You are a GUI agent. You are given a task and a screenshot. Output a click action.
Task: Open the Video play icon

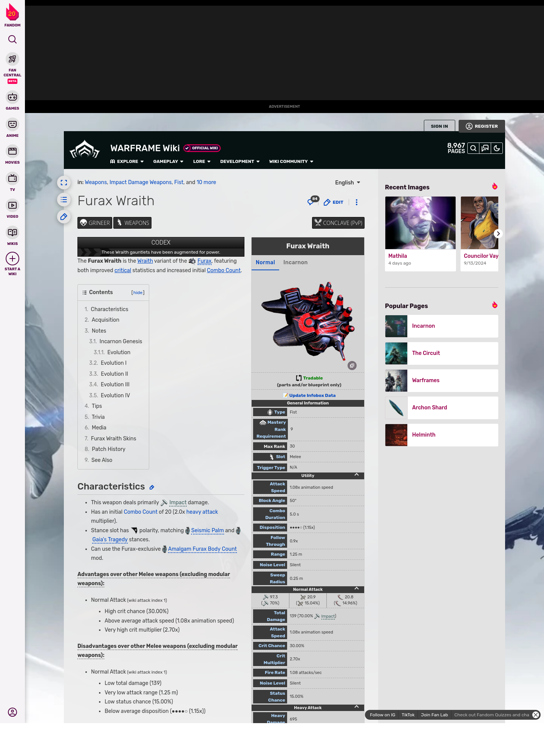(x=12, y=205)
